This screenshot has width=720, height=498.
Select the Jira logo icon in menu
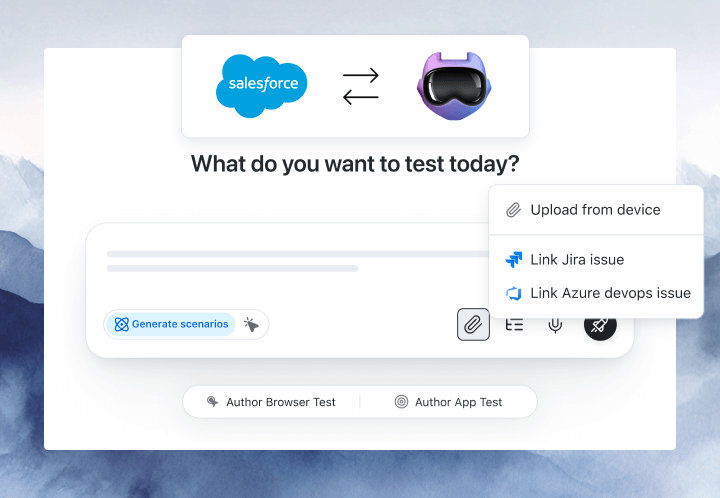pyautogui.click(x=514, y=260)
